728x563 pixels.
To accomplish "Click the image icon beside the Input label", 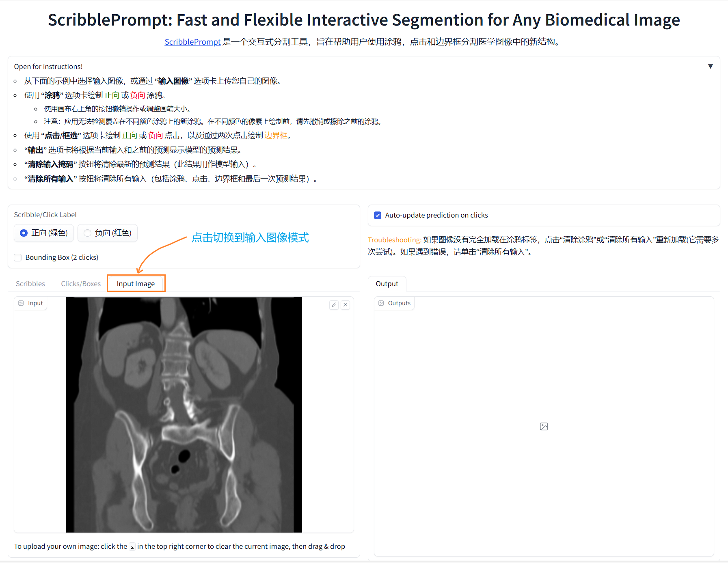I will tap(21, 303).
